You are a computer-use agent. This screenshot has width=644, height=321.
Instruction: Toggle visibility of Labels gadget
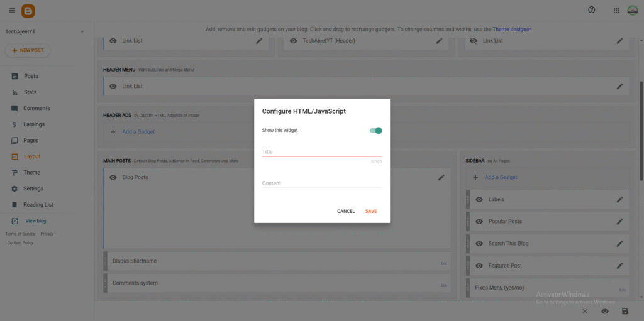click(479, 199)
